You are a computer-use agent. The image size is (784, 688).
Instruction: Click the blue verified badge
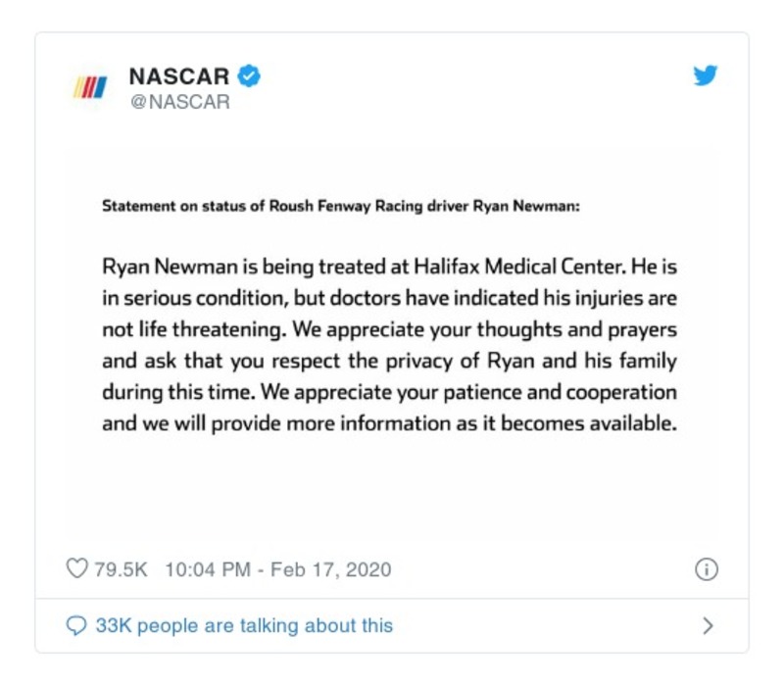click(x=250, y=75)
